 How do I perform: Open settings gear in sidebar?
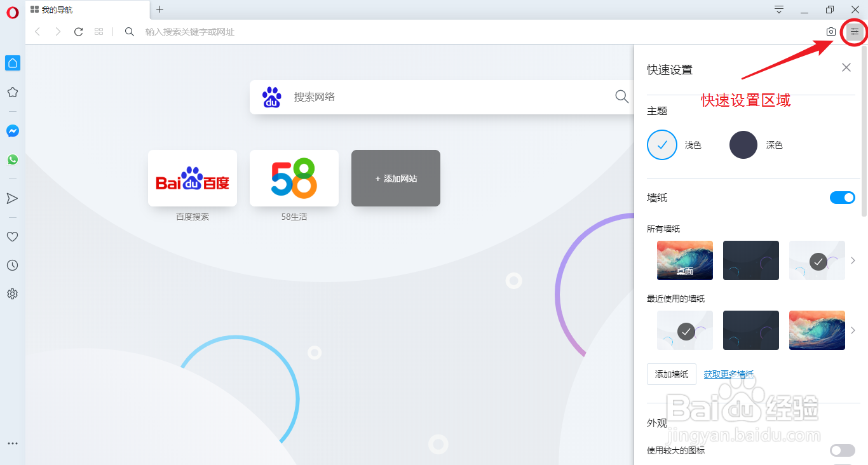point(12,293)
